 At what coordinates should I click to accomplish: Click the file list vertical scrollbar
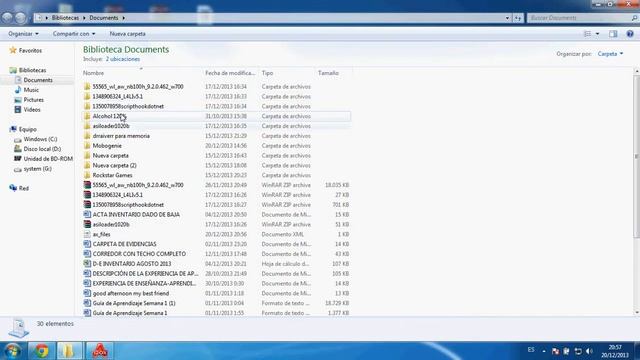[637, 156]
